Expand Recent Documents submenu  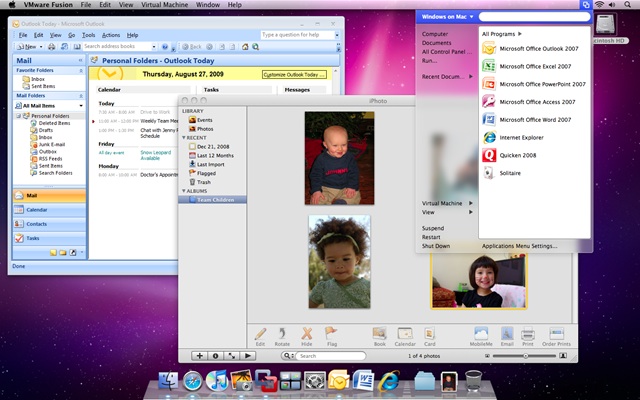click(447, 77)
